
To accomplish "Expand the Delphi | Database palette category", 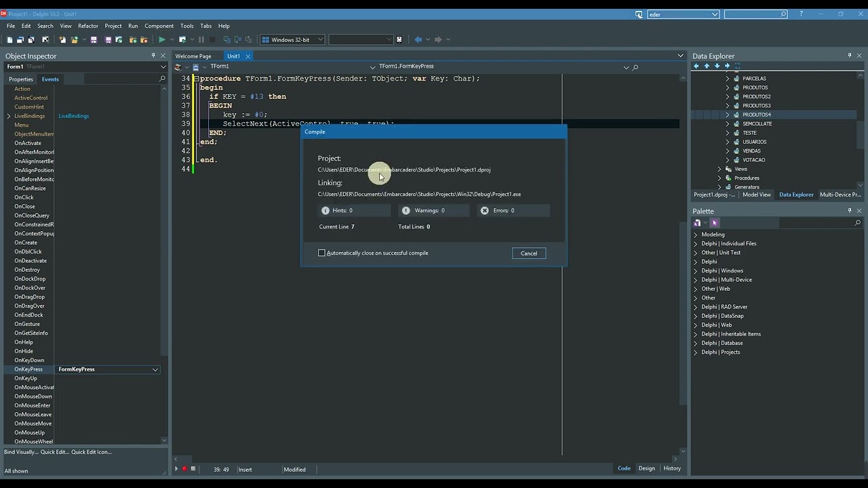I will pyautogui.click(x=696, y=343).
